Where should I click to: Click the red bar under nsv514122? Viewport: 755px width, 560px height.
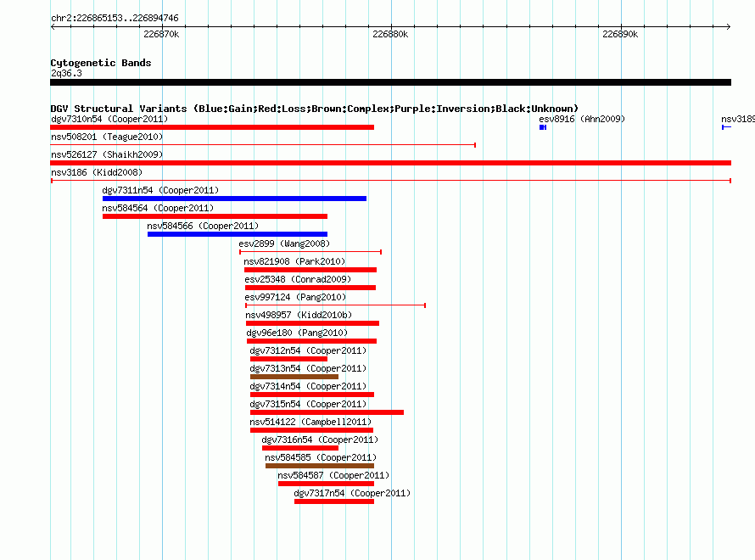311,430
